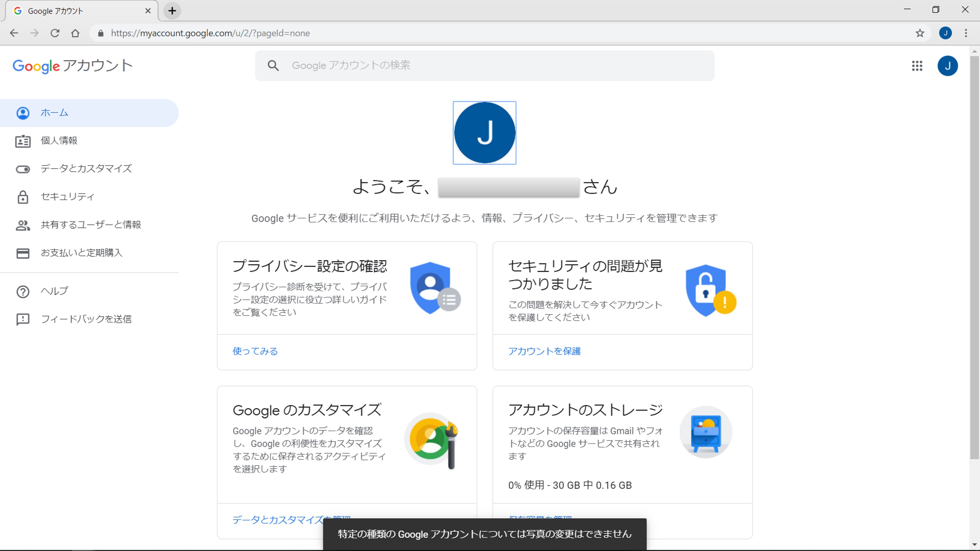Screen dimensions: 980x551
Task: Select ホーム in the sidebar
Action: coord(89,113)
